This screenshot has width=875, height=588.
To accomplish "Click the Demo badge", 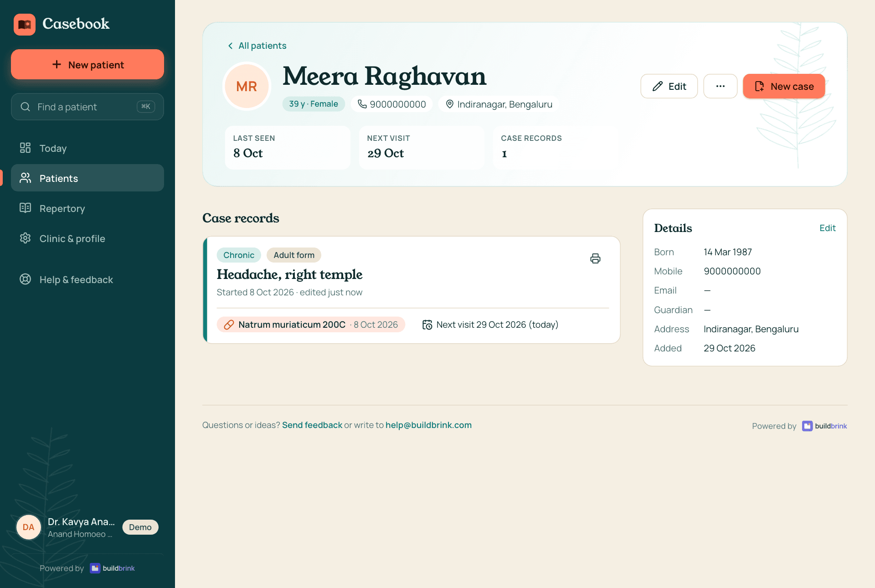I will pos(140,527).
